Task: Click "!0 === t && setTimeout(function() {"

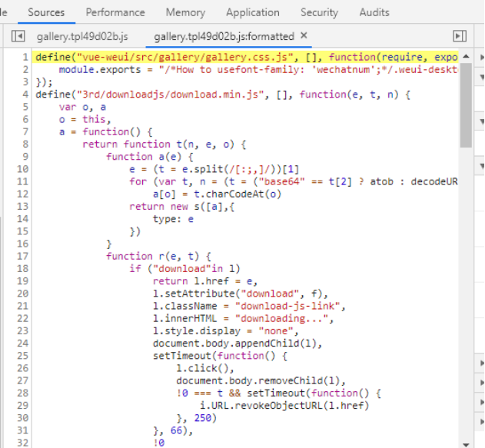Action: (279, 393)
